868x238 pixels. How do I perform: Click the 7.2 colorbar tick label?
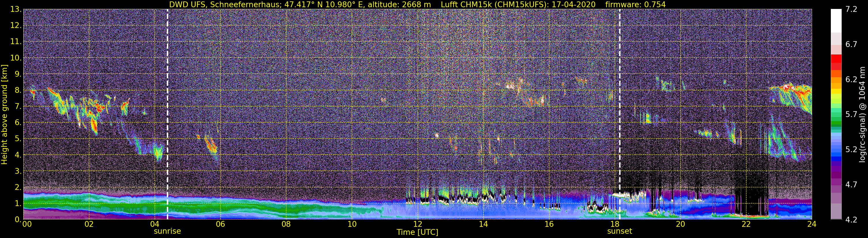[851, 10]
